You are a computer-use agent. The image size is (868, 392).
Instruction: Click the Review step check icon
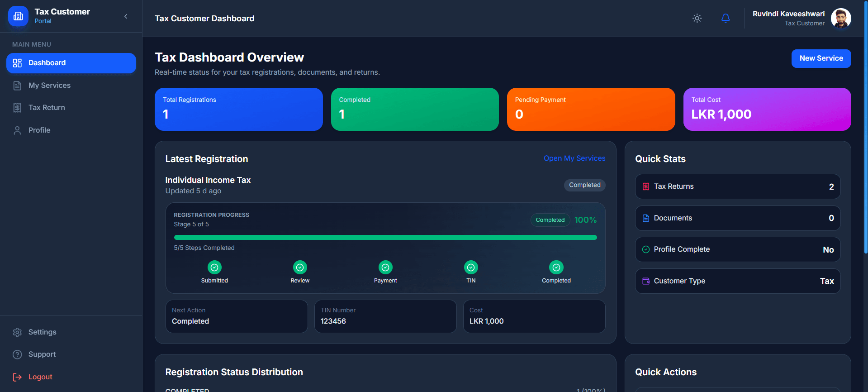[x=300, y=268]
